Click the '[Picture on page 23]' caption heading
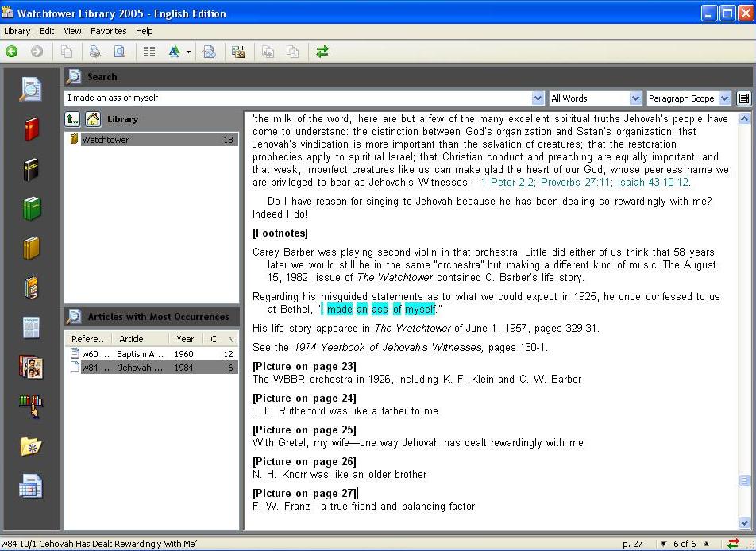The height and width of the screenshot is (551, 756). (305, 366)
